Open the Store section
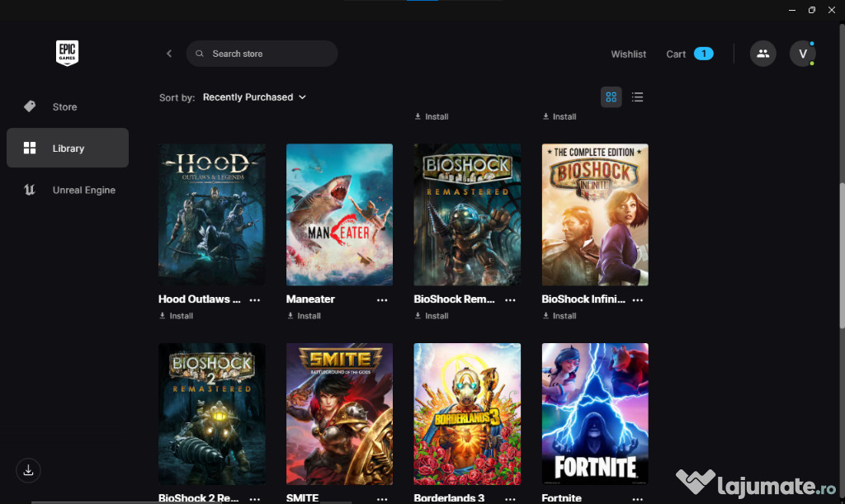The width and height of the screenshot is (845, 504). pos(68,106)
